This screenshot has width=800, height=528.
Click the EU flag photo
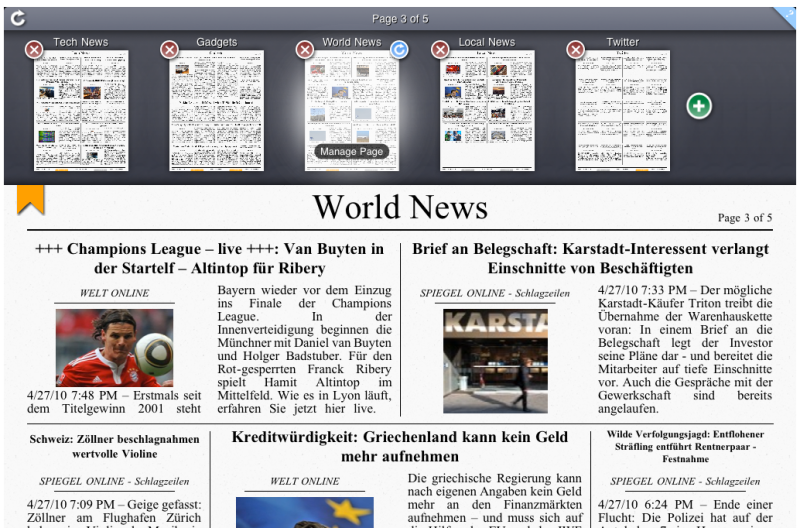click(x=305, y=513)
